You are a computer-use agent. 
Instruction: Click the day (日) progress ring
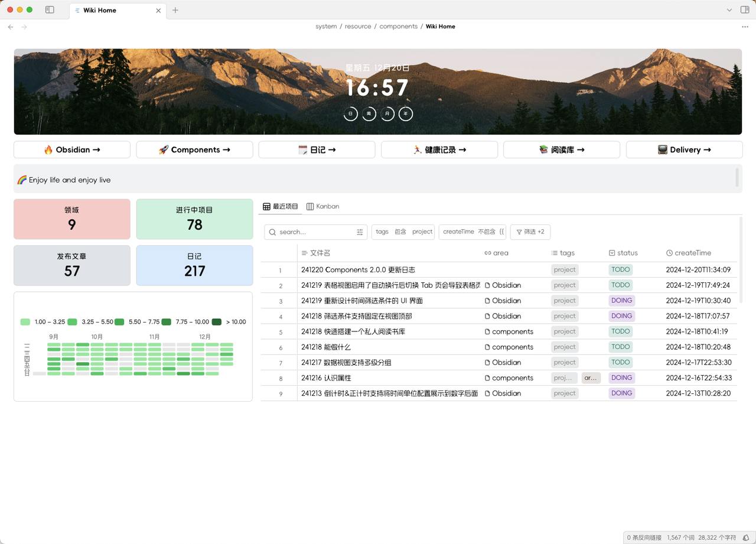coord(351,113)
